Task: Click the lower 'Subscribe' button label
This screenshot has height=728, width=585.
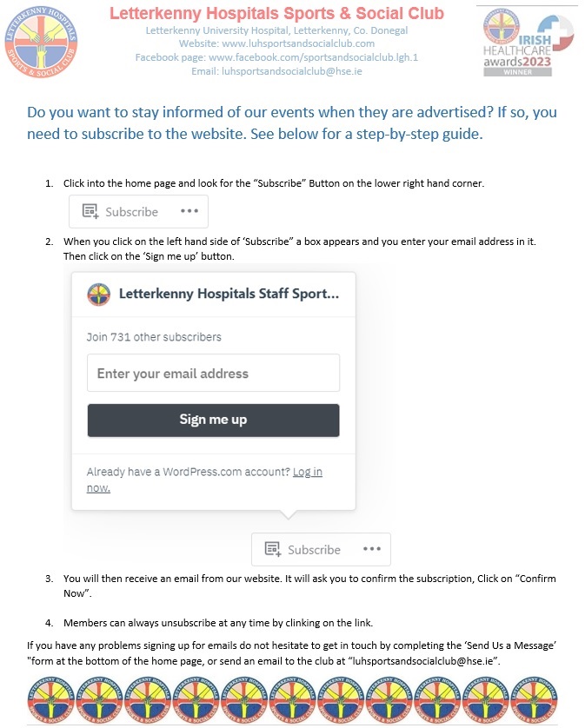Action: tap(314, 550)
